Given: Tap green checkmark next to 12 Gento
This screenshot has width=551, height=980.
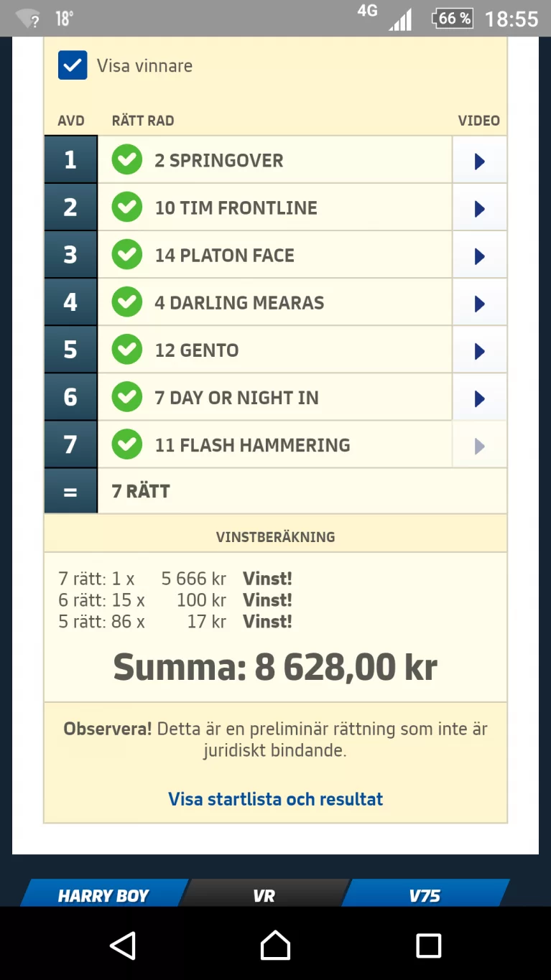Looking at the screenshot, I should [x=127, y=350].
